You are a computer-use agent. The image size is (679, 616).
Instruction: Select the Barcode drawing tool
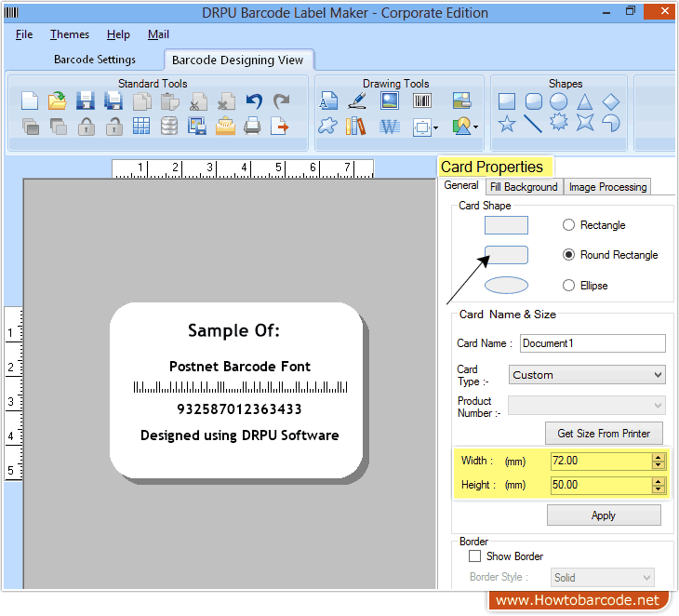pos(421,100)
